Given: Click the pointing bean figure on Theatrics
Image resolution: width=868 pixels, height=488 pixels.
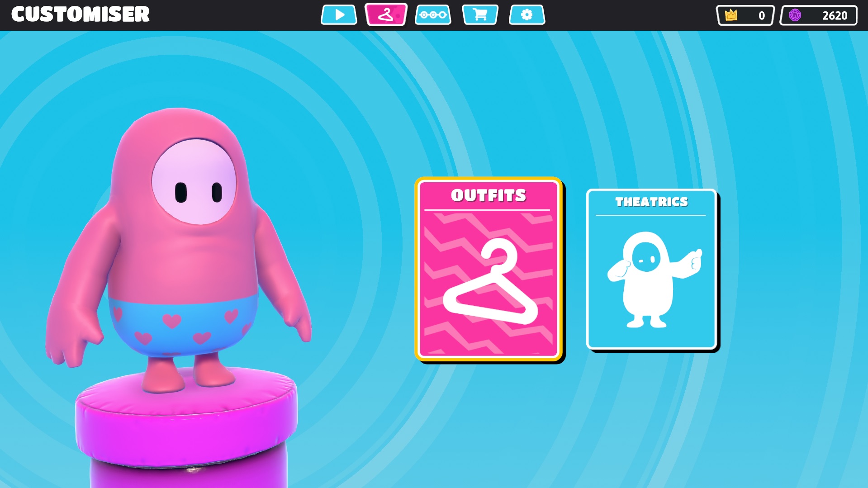Looking at the screenshot, I should (650, 279).
